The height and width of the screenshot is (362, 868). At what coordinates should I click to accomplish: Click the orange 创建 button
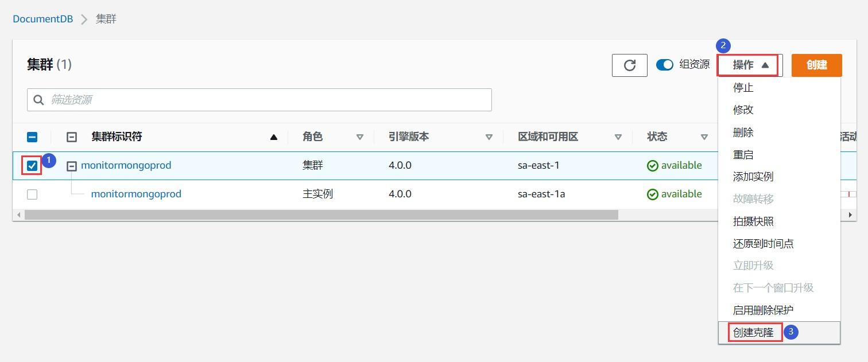[816, 65]
